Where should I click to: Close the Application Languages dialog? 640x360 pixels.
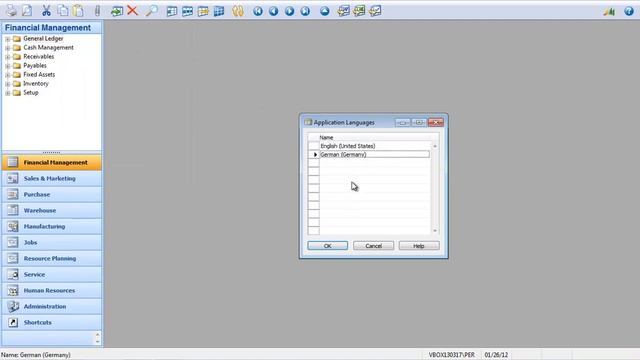pyautogui.click(x=436, y=122)
